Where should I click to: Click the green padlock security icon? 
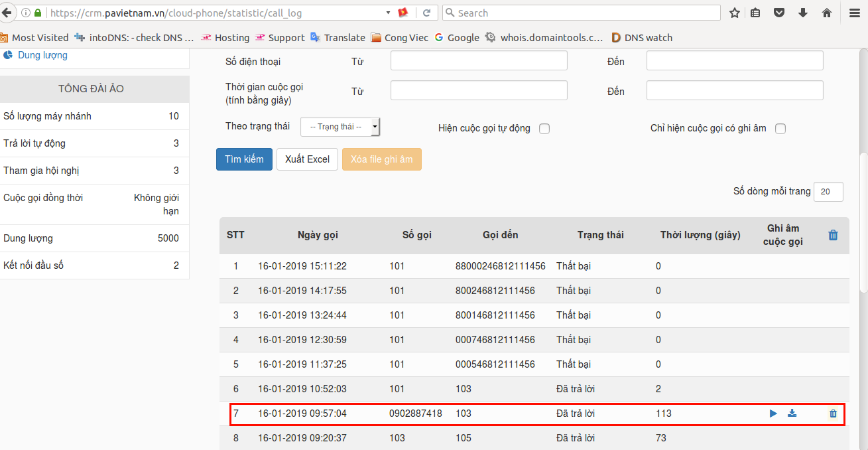coord(38,13)
